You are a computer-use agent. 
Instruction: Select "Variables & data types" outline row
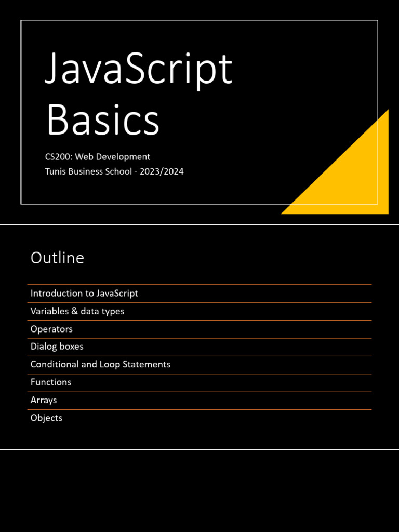(x=199, y=312)
